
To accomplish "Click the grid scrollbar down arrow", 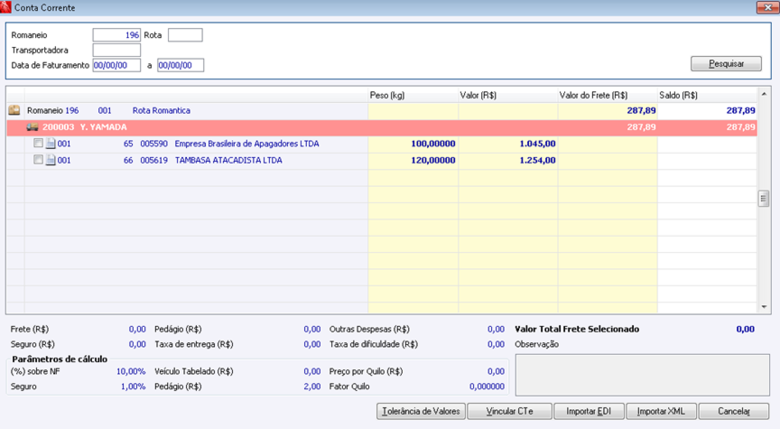I will tap(764, 307).
